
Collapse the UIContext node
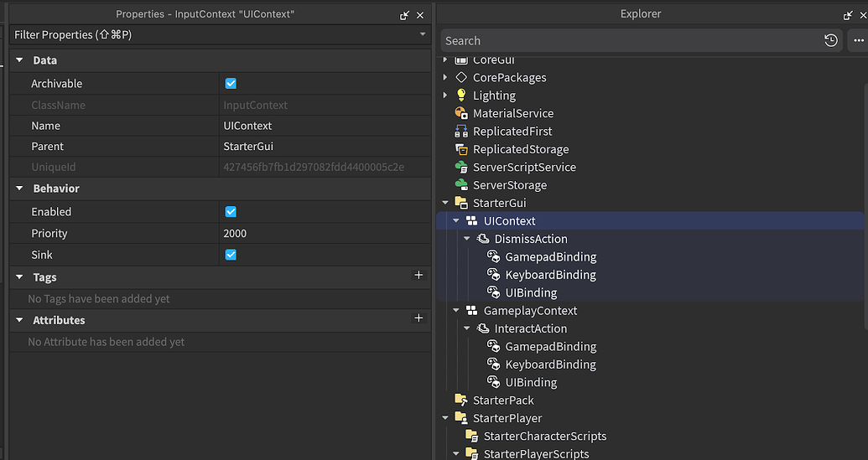click(x=456, y=220)
